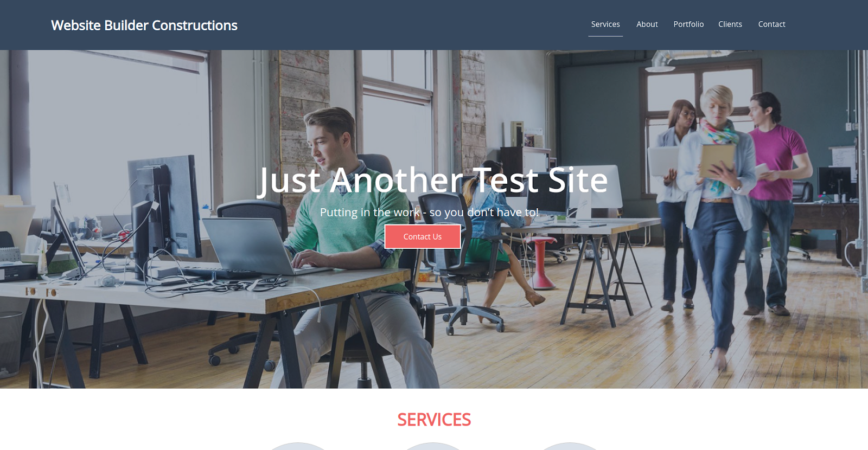Select the middle service circle icon
This screenshot has height=450, width=868.
pyautogui.click(x=433, y=446)
